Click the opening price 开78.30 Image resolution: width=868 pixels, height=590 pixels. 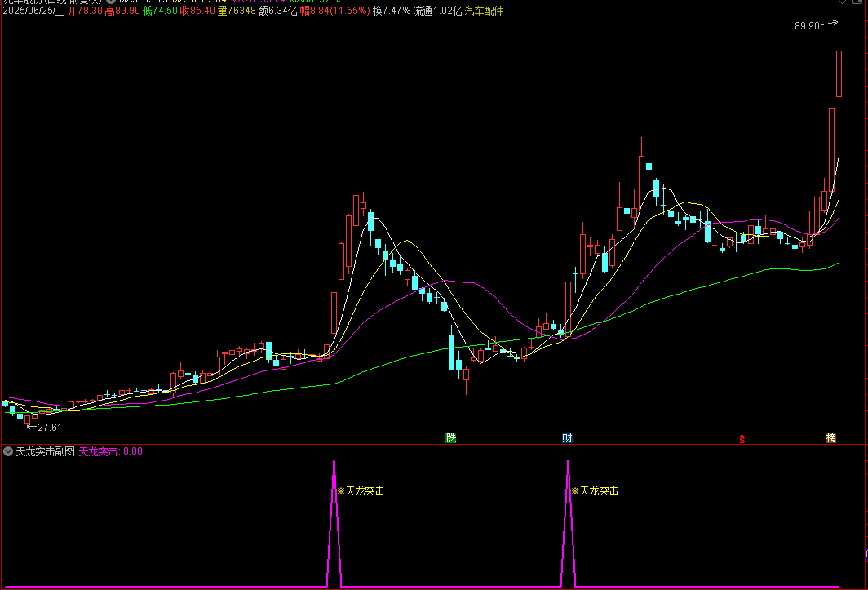(85, 11)
